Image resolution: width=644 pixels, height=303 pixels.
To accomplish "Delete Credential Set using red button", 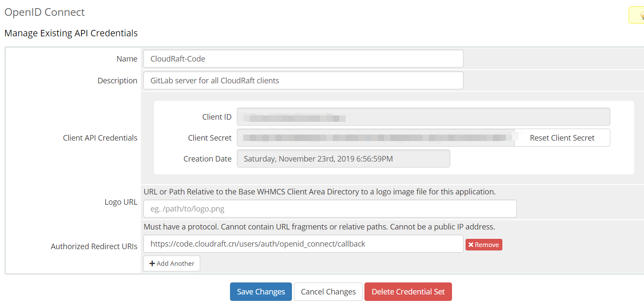I will (408, 292).
